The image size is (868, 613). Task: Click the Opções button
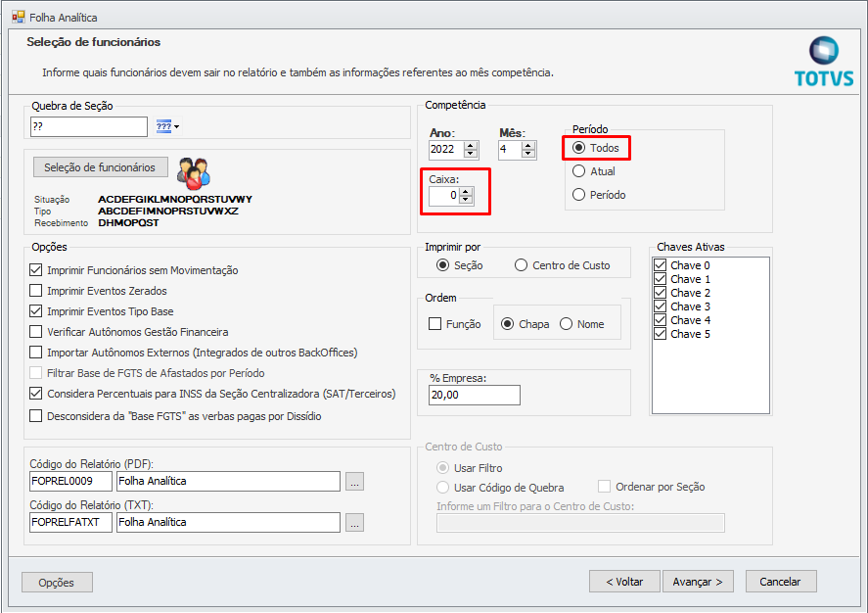[x=57, y=583]
